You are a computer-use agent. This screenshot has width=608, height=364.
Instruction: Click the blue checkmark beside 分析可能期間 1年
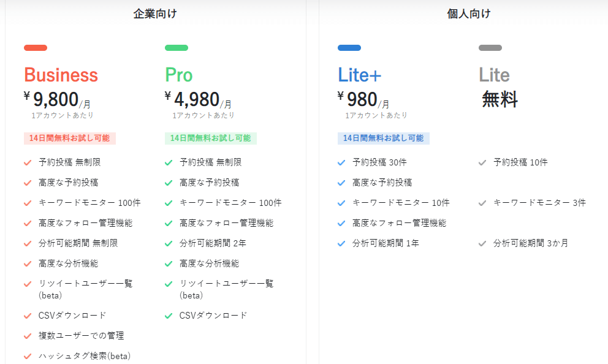click(x=341, y=244)
